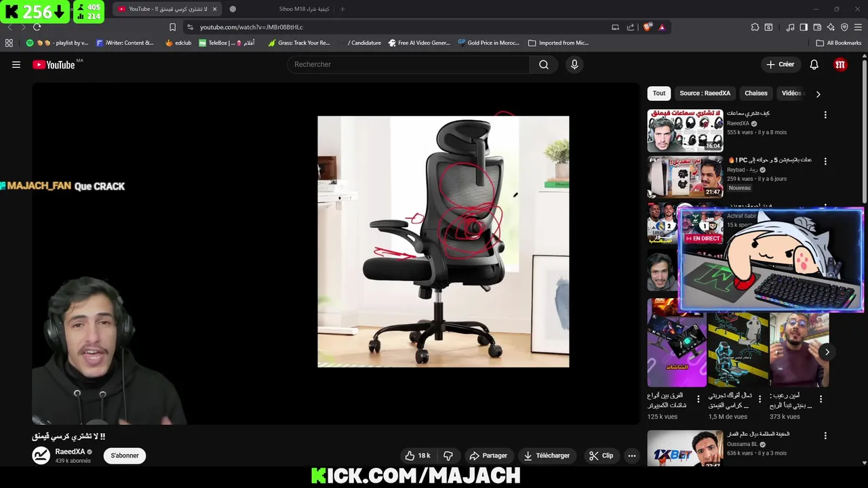This screenshot has height=488, width=868.
Task: Open the account avatar menu
Action: point(840,64)
